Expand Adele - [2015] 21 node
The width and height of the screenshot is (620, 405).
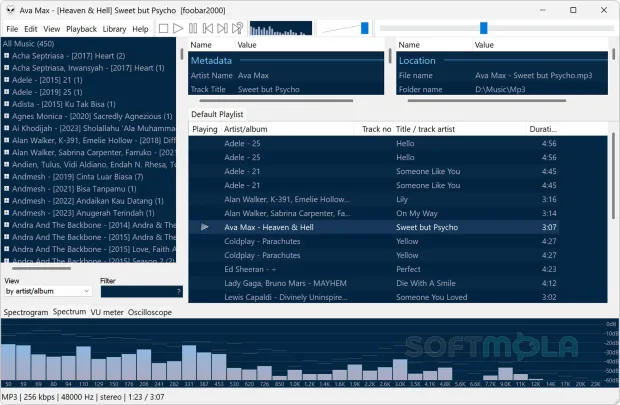tap(6, 80)
